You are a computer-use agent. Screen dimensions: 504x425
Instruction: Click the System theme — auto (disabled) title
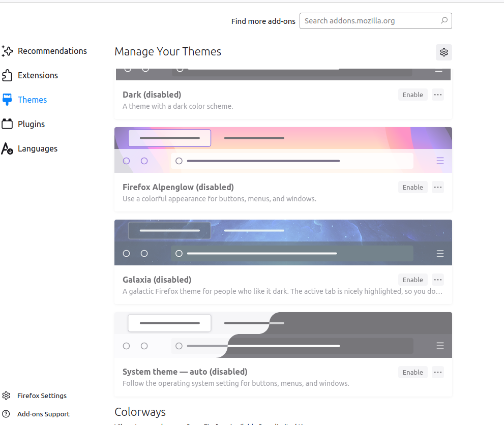tap(185, 372)
